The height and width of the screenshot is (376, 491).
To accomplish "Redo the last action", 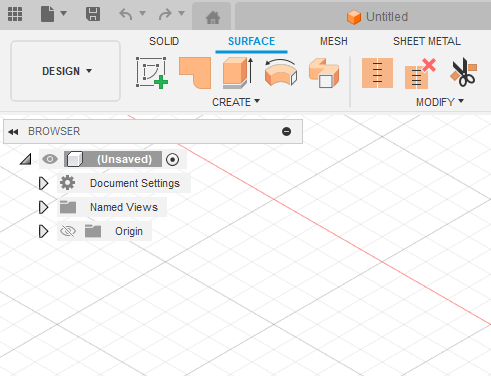I will (165, 14).
